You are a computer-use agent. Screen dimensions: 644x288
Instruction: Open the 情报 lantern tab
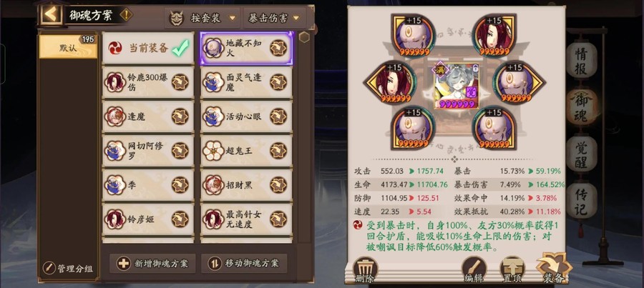(581, 61)
